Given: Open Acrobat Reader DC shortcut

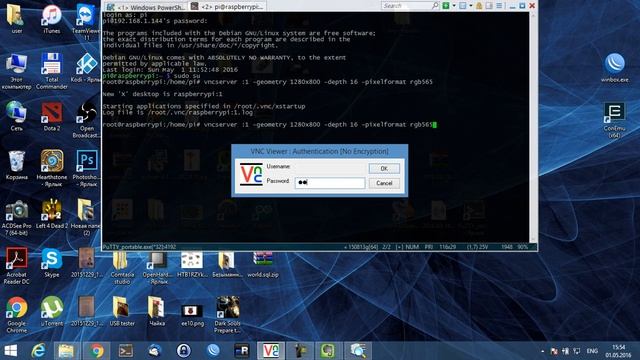Looking at the screenshot, I should click(x=16, y=266).
